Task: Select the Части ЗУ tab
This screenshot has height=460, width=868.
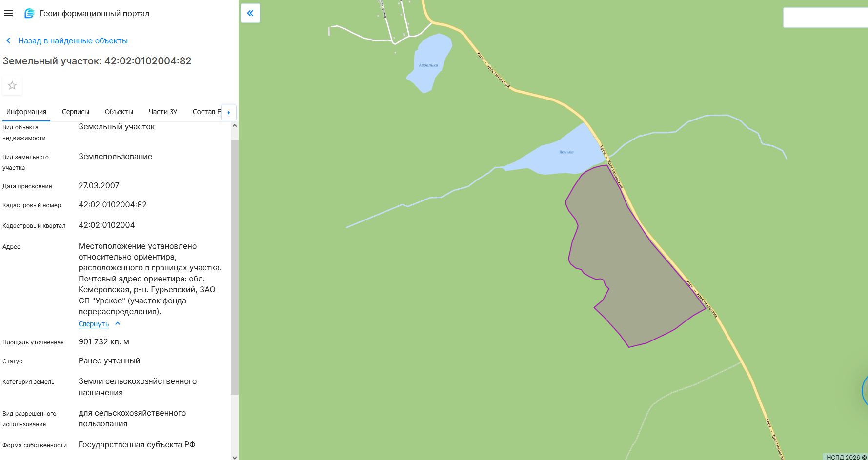Action: click(163, 112)
